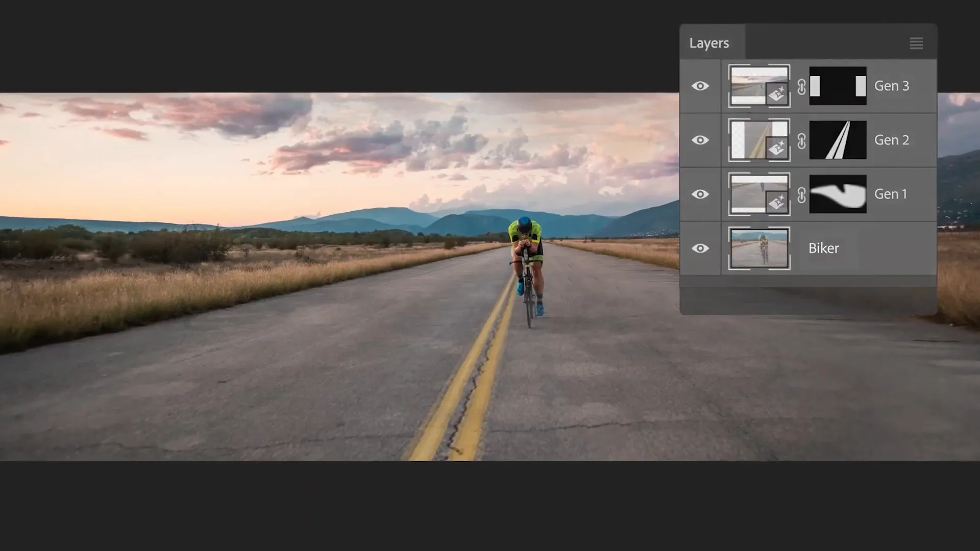Select the layer named Gen 3
Viewport: 980px width, 551px height.
pos(891,86)
